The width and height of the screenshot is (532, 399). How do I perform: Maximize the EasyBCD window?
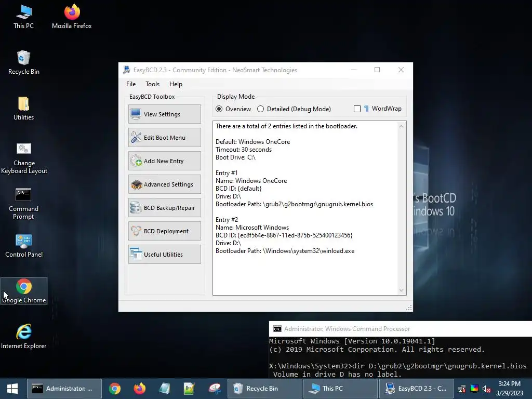(x=377, y=70)
